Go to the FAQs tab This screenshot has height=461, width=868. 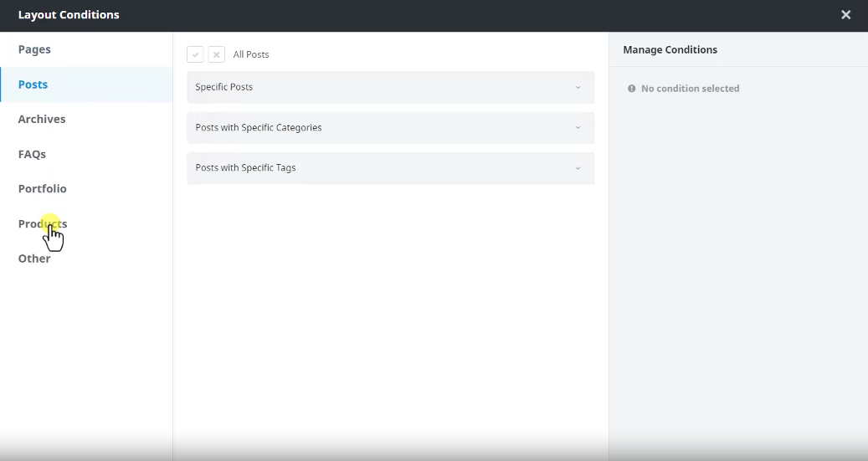tap(32, 154)
